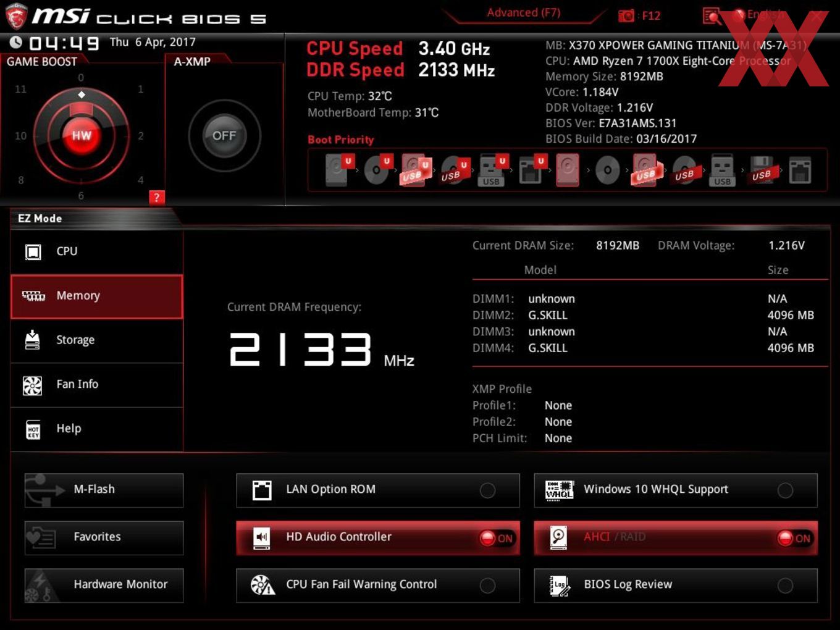The height and width of the screenshot is (630, 840).
Task: Click the BIOS Ver E7A31AMS.131 text
Action: (611, 124)
